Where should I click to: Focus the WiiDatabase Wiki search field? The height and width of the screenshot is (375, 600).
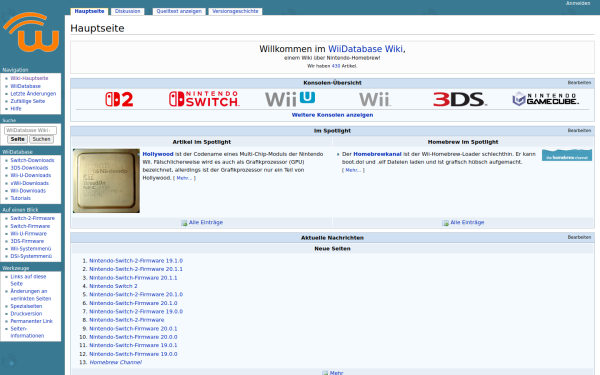tap(30, 130)
